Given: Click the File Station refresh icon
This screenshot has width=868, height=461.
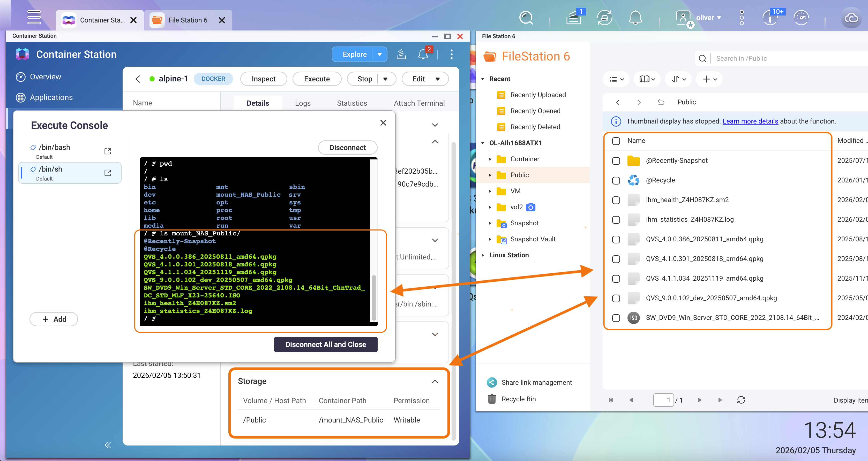Looking at the screenshot, I should 741,400.
